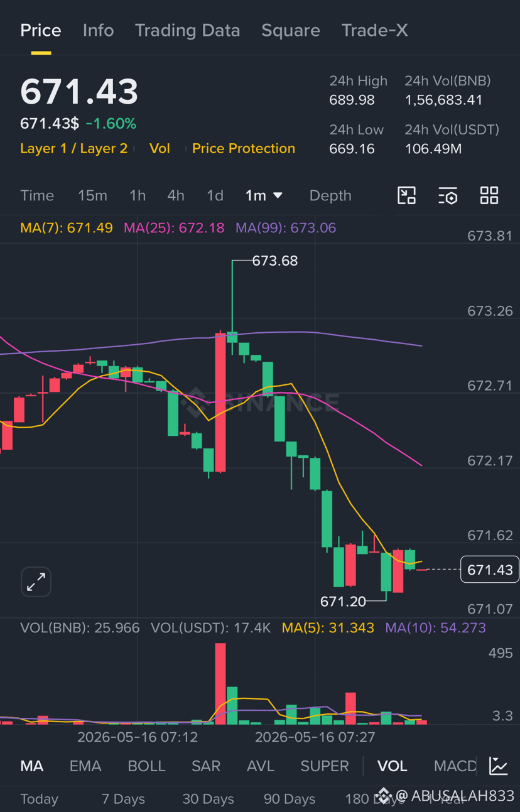Viewport: 520px width, 812px height.
Task: Select the Today performance range
Action: 39,799
